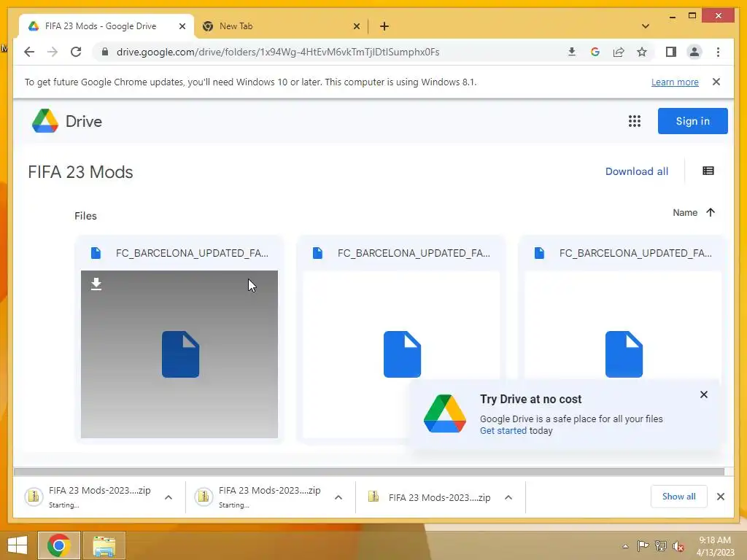This screenshot has height=560, width=747.
Task: Open third FC_BARCELONA file thumbnail
Action: (623, 354)
